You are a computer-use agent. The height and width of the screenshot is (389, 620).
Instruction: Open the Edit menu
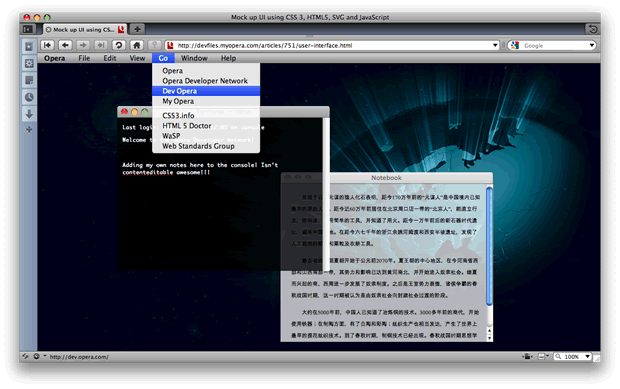click(x=110, y=58)
